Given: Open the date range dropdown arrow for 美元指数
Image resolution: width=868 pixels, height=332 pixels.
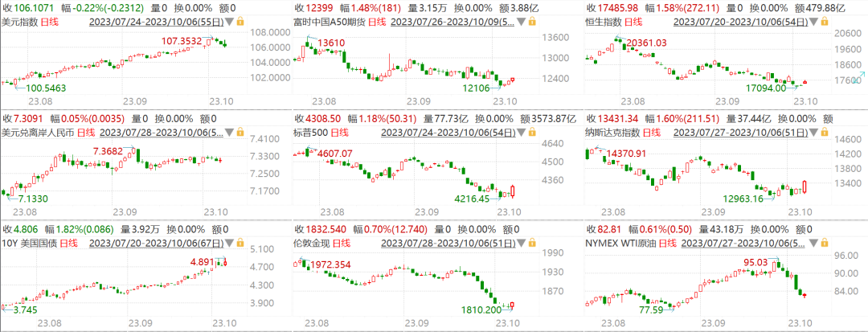Looking at the screenshot, I should tap(231, 23).
